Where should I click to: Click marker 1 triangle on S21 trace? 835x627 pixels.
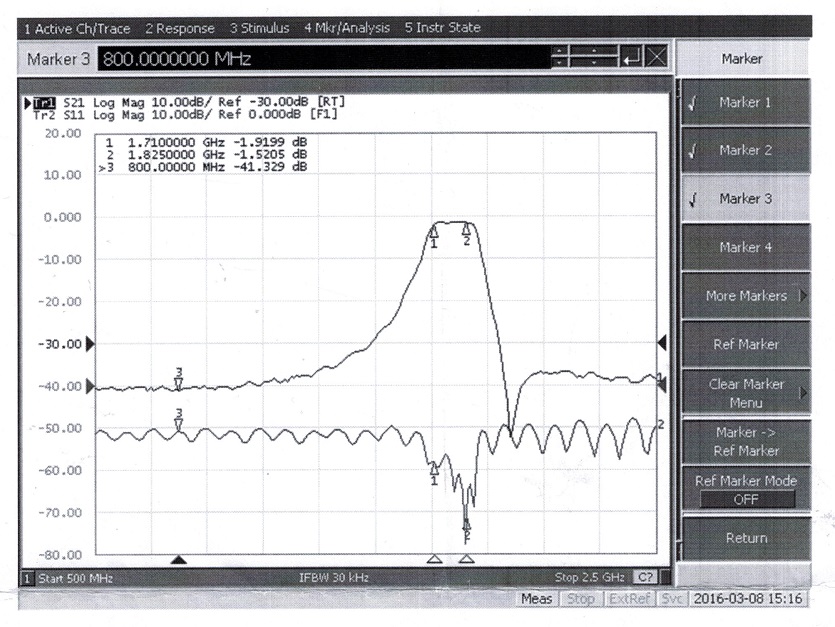pyautogui.click(x=434, y=232)
